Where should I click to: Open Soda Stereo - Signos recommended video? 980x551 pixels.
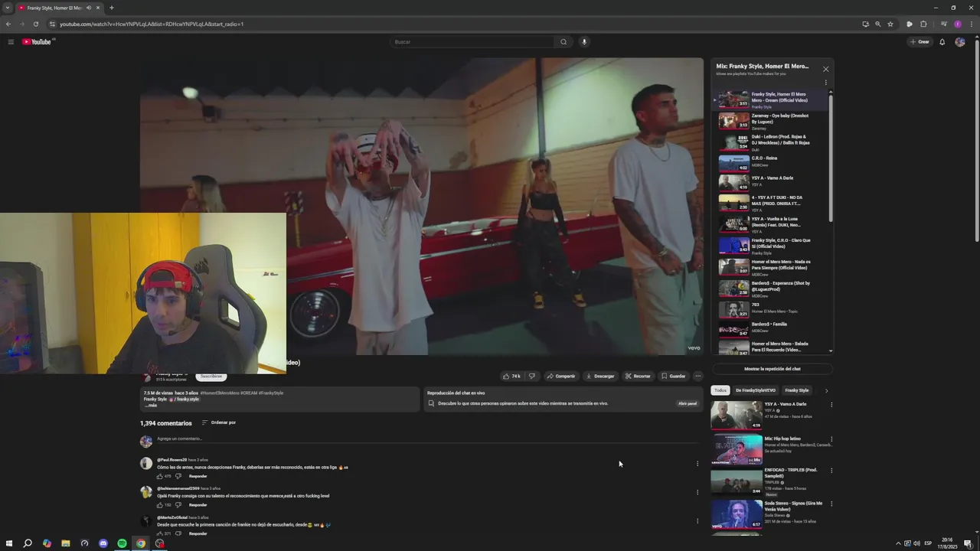pos(737,515)
